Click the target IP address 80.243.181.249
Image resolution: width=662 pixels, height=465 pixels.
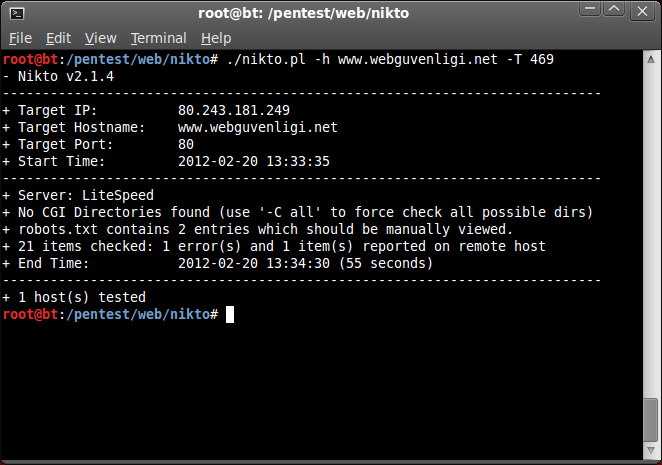tap(234, 109)
